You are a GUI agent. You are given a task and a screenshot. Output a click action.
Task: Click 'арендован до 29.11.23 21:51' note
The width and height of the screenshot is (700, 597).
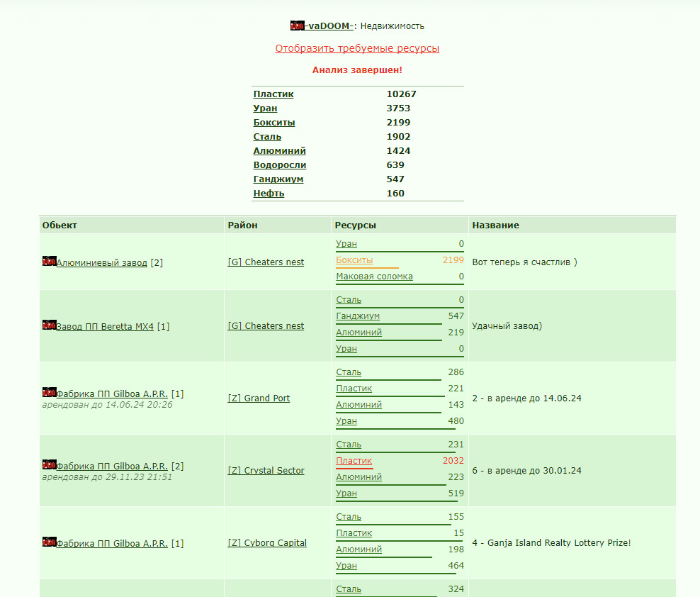[x=107, y=477]
